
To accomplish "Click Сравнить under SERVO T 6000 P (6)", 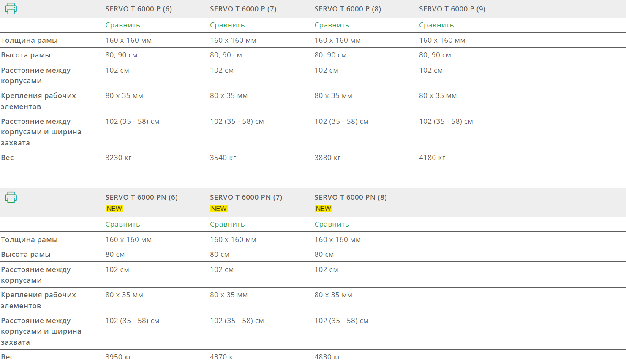I will pyautogui.click(x=122, y=25).
